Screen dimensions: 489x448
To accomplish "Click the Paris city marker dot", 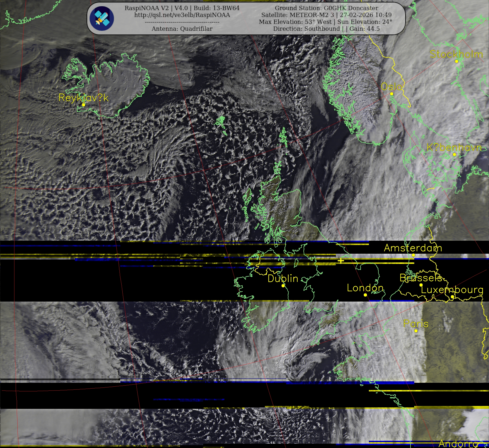I will (x=416, y=331).
